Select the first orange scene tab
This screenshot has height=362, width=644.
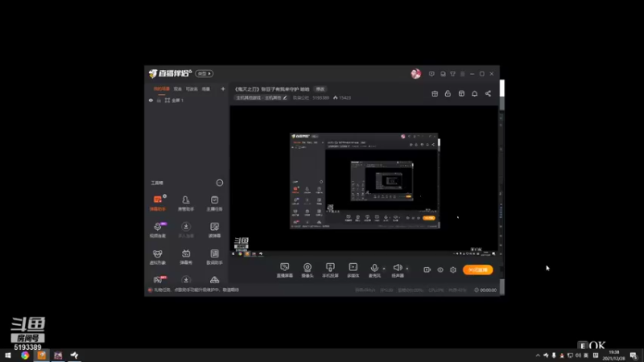tap(162, 88)
